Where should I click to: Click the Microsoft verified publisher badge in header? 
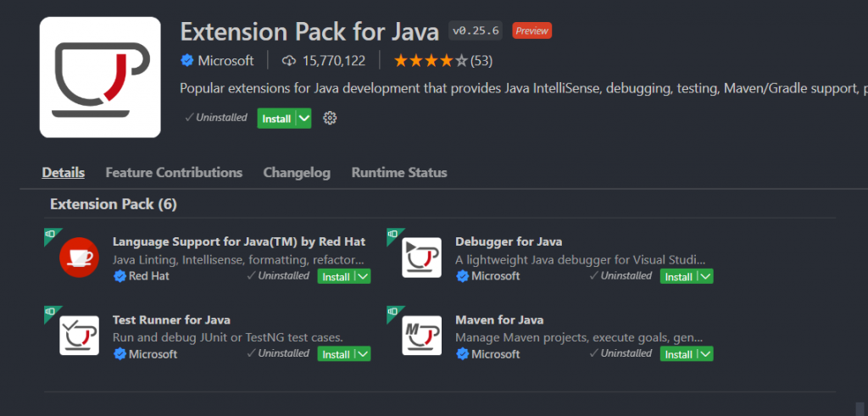click(187, 61)
